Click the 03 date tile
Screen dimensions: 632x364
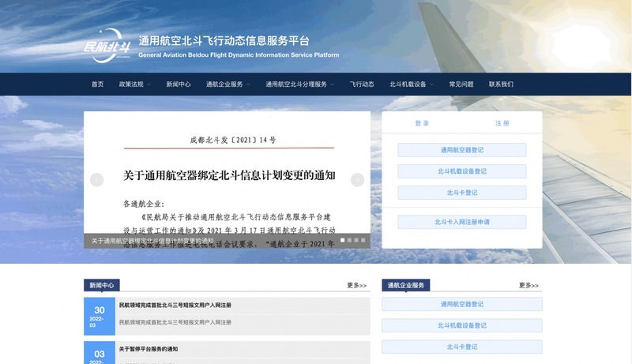click(100, 353)
